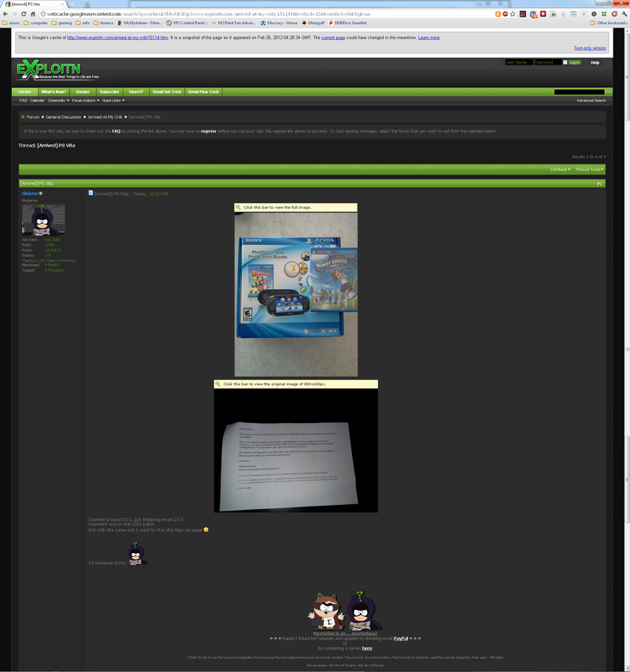Click the forum home icon in breadcrumb
The image size is (630, 672).
[x=23, y=117]
